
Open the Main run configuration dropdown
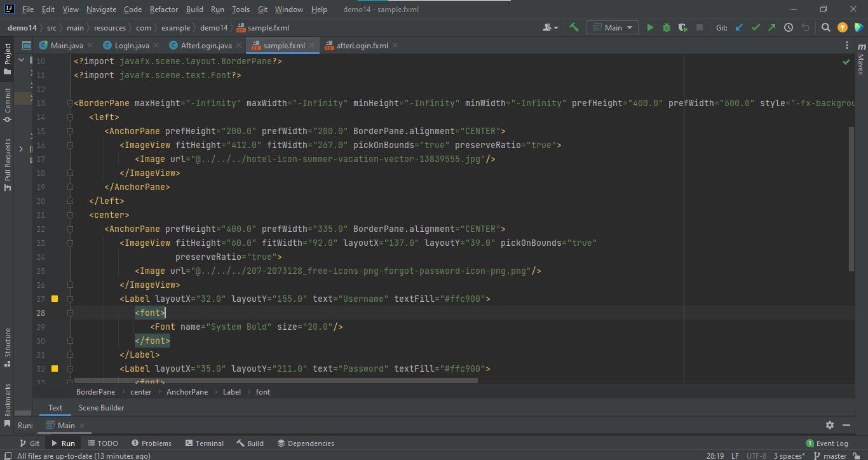(612, 27)
